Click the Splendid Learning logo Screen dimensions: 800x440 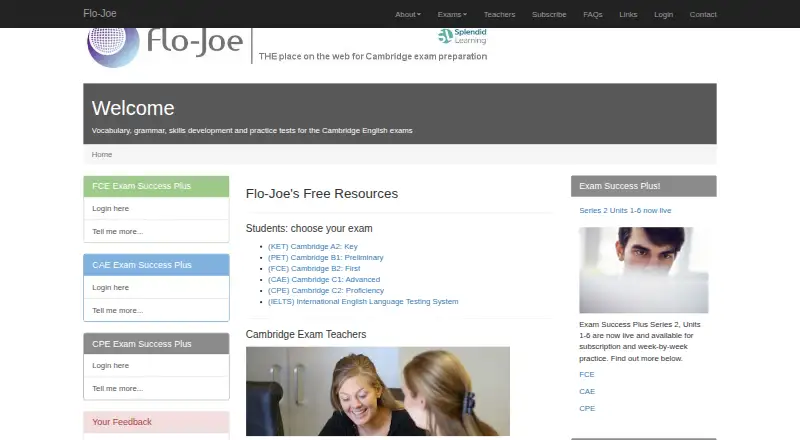pyautogui.click(x=462, y=36)
